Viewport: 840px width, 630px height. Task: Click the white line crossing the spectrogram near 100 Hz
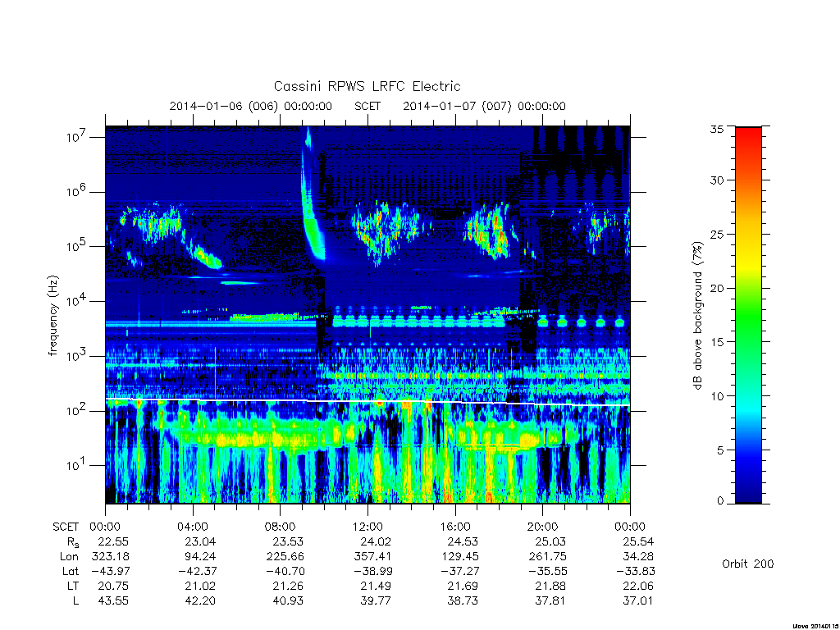(x=367, y=401)
